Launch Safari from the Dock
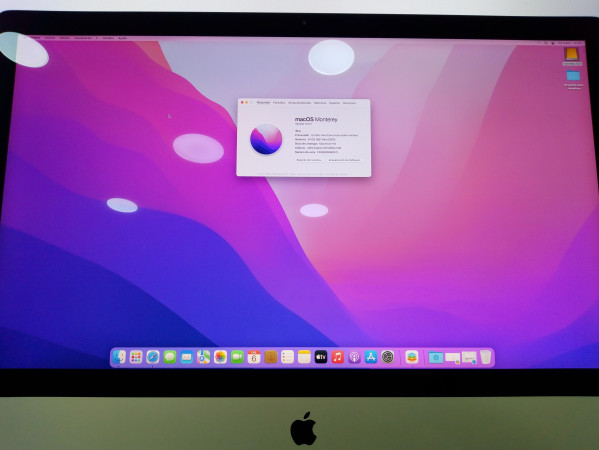This screenshot has width=599, height=450. pos(153,357)
